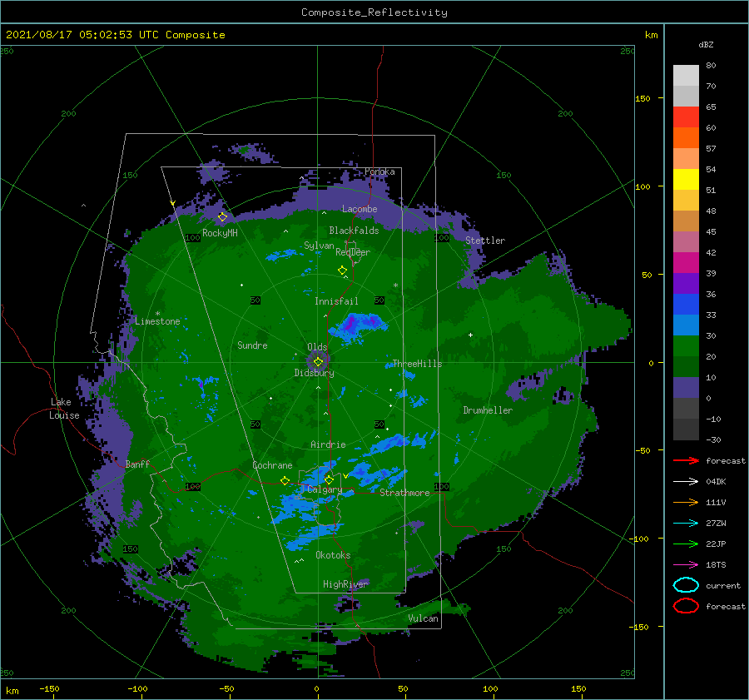Click the Cochrane map label

272,465
